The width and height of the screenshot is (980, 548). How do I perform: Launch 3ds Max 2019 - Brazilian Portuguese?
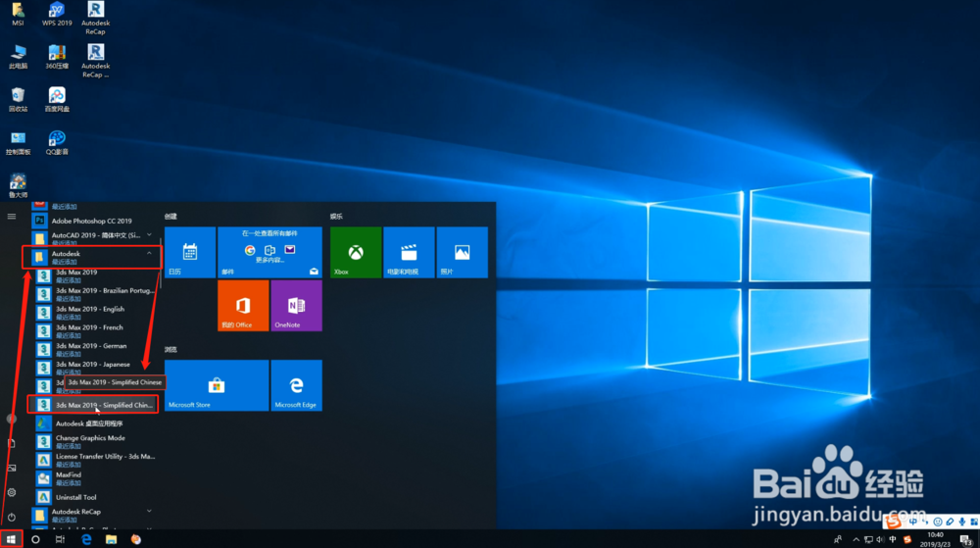[x=96, y=294]
